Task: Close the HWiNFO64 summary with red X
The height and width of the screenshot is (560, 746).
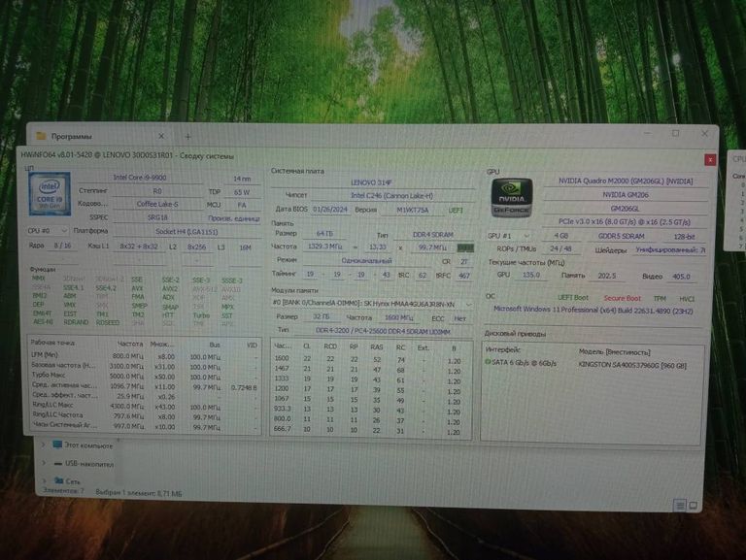Action: (x=710, y=160)
